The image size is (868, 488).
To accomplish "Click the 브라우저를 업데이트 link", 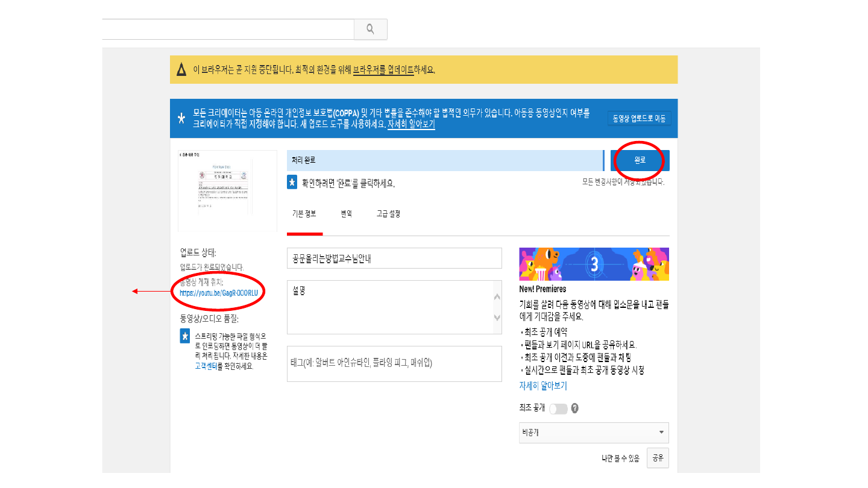I will (x=383, y=70).
